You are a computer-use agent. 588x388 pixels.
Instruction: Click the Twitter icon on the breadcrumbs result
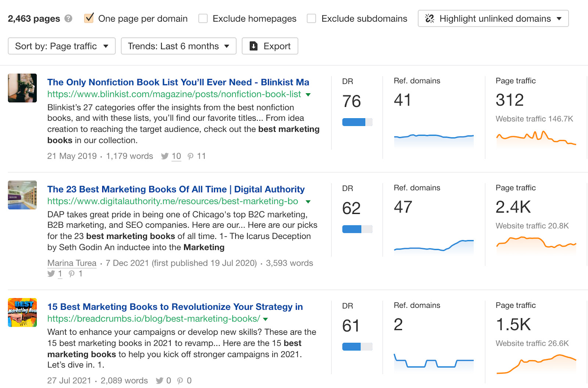click(159, 381)
